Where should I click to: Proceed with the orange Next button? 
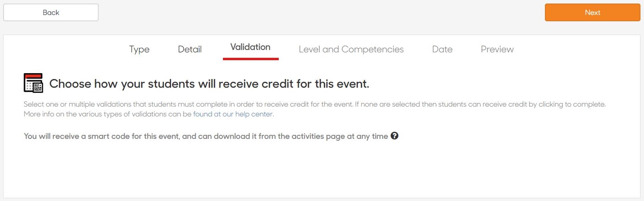click(592, 13)
